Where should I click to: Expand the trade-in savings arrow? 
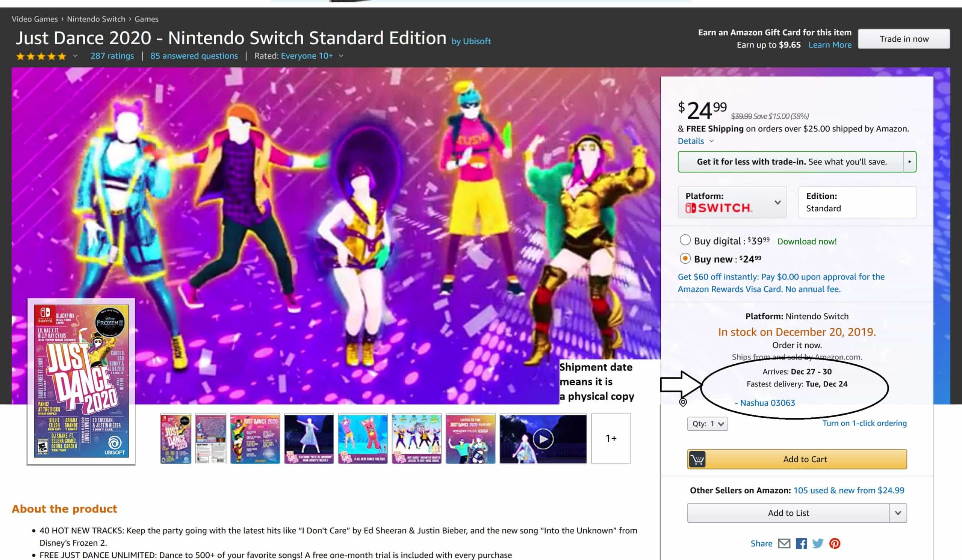[x=910, y=162]
